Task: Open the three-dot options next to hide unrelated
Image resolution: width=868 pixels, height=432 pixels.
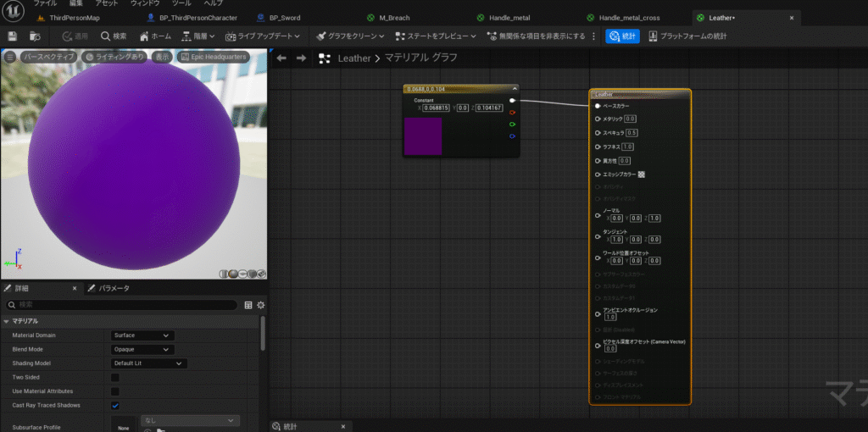Action: (x=594, y=36)
